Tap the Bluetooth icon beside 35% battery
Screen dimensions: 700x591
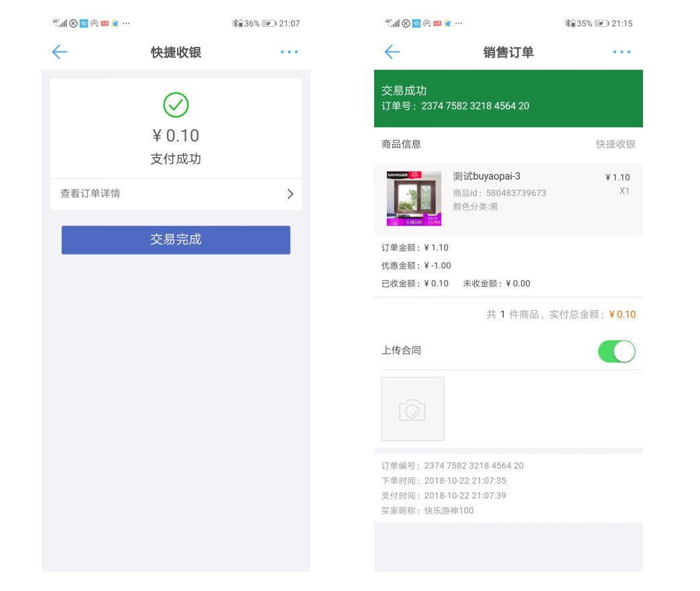568,23
